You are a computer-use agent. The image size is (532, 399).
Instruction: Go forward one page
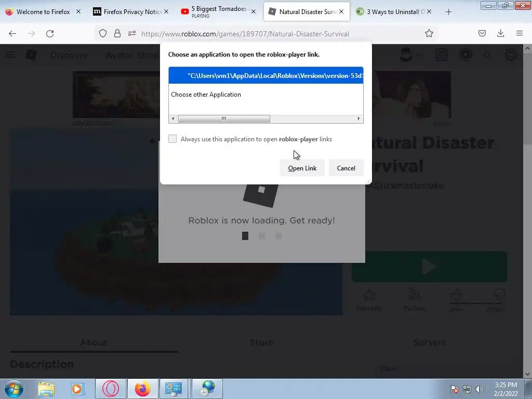pos(31,33)
